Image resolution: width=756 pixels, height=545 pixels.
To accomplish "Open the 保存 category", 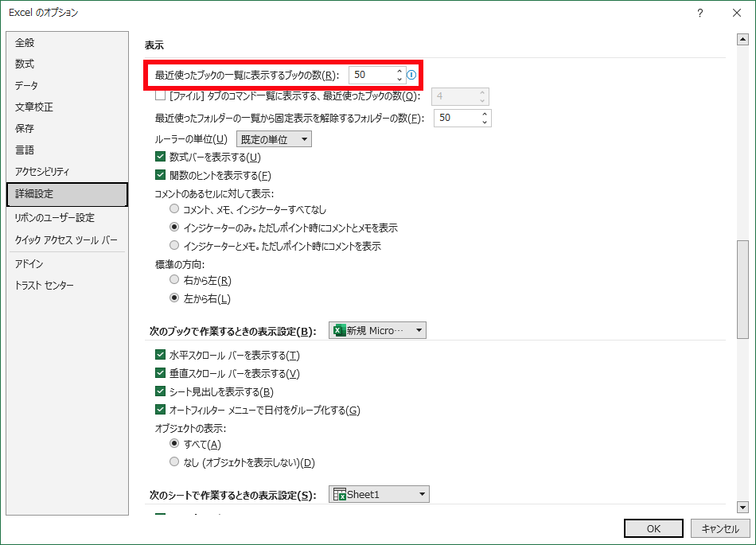I will point(67,128).
